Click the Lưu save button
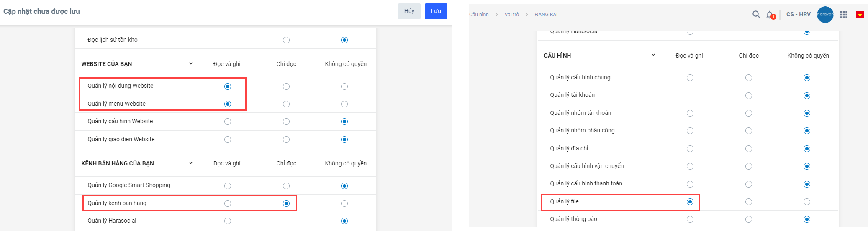This screenshot has width=868, height=231. pyautogui.click(x=436, y=11)
